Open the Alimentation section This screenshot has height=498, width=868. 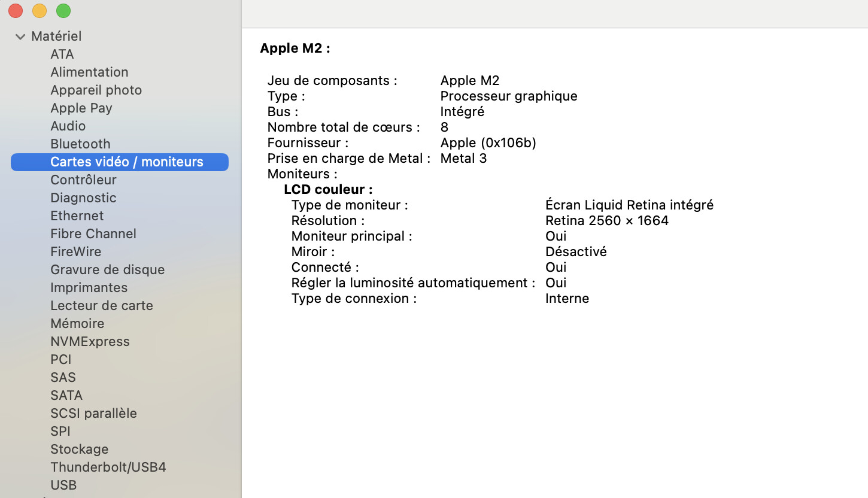click(89, 72)
